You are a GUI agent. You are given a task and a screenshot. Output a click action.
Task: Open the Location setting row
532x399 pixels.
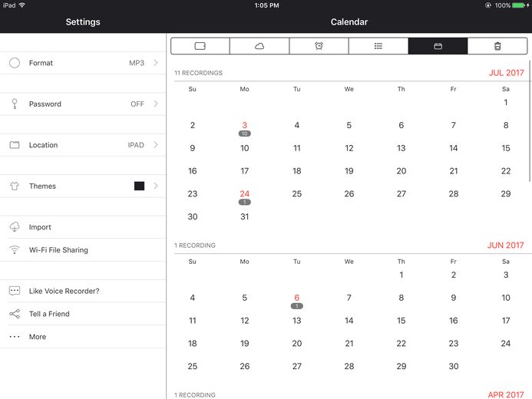pos(83,145)
